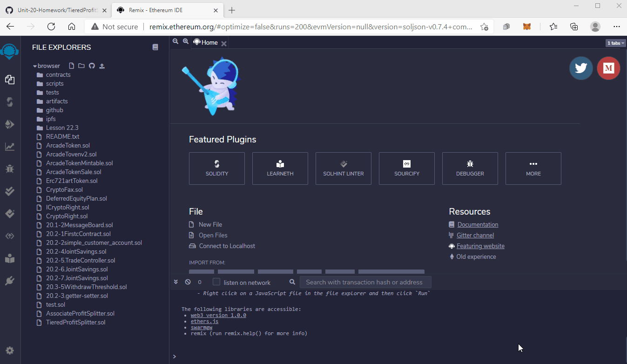Open MetaMask fox extension
The height and width of the screenshot is (364, 627).
coord(527,27)
